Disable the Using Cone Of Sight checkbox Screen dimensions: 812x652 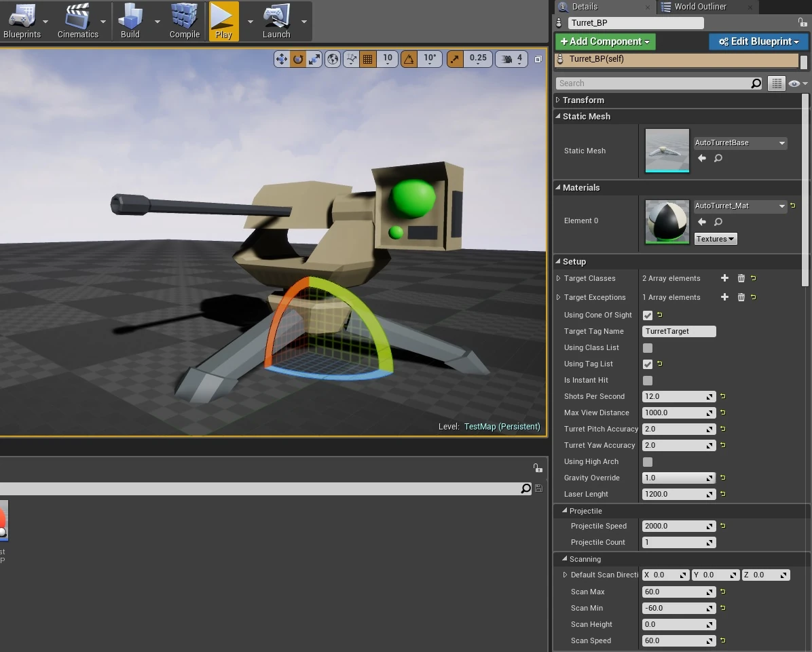[647, 315]
